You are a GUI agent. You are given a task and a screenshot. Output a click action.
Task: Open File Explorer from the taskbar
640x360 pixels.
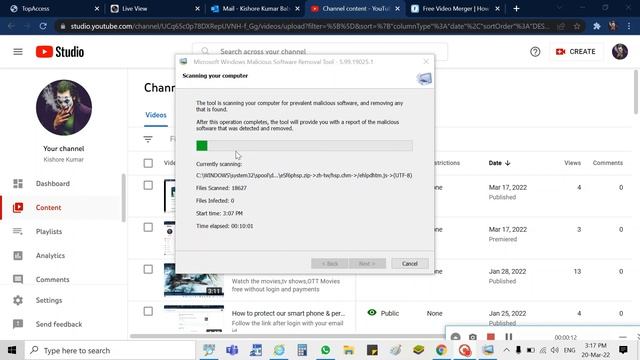click(349, 350)
